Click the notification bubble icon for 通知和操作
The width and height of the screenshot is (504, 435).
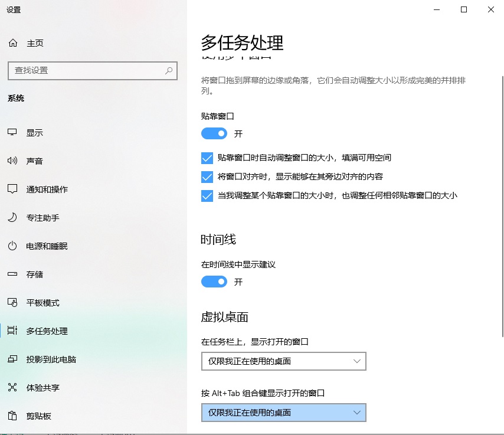(x=12, y=189)
